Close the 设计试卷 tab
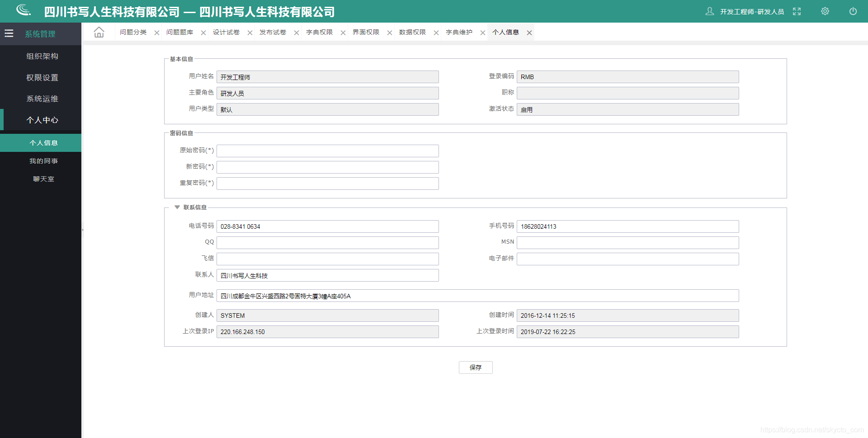This screenshot has width=868, height=438. coord(250,33)
